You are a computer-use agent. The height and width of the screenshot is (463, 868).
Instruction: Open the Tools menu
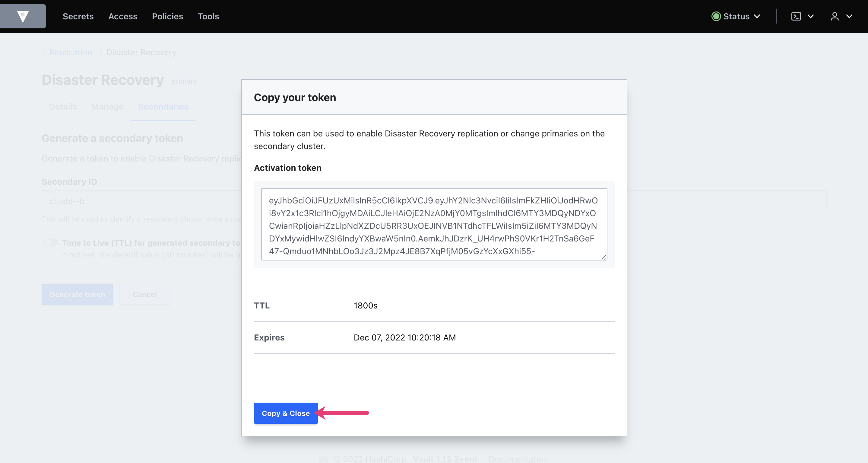click(x=208, y=16)
